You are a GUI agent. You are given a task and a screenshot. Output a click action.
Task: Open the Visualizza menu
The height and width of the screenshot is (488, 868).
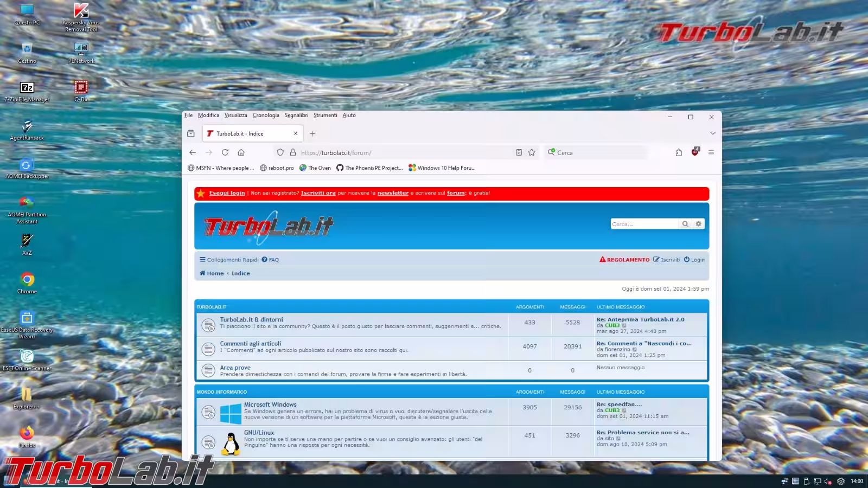236,115
